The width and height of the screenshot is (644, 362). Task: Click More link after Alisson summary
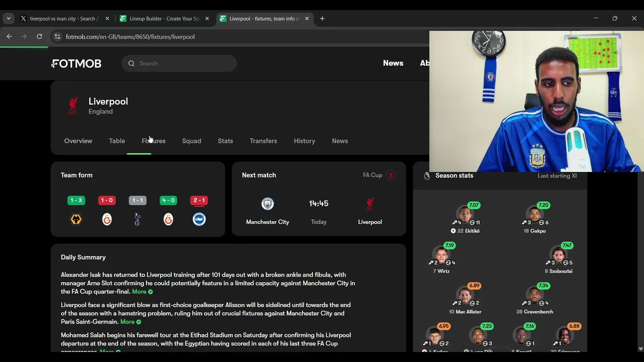(x=131, y=322)
